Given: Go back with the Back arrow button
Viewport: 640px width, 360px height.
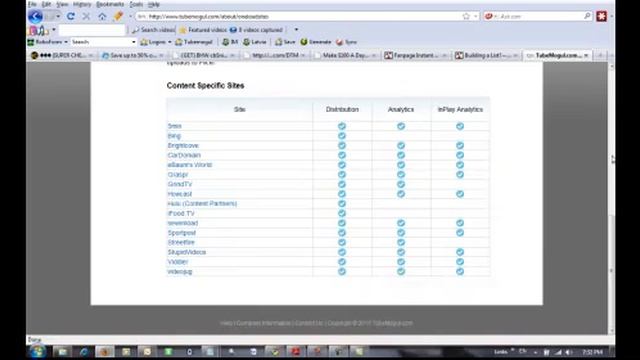Looking at the screenshot, I should pyautogui.click(x=36, y=16).
